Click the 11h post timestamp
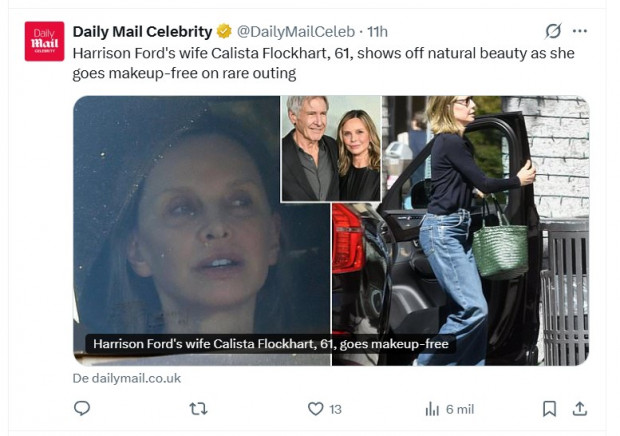The height and width of the screenshot is (436, 620). [x=378, y=31]
